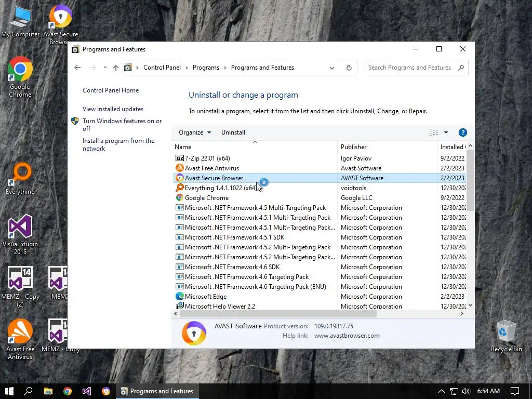Viewport: 532px width, 399px height.
Task: Open View installed updates link
Action: [113, 109]
